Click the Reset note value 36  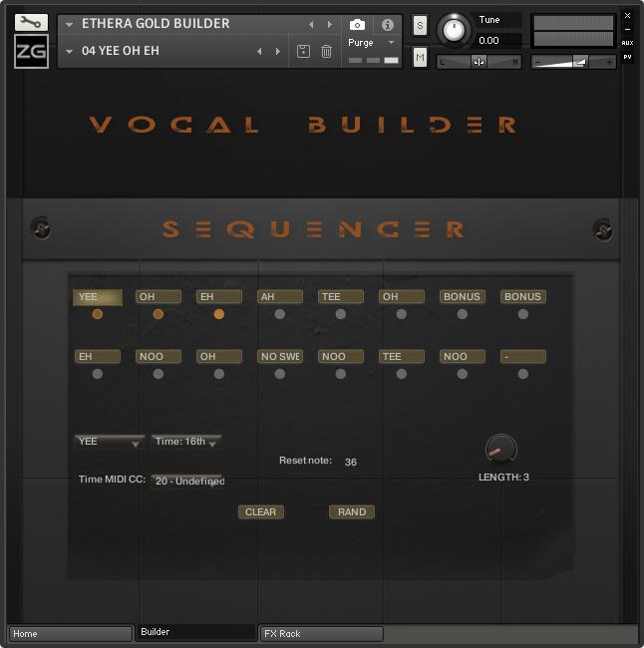click(x=351, y=462)
